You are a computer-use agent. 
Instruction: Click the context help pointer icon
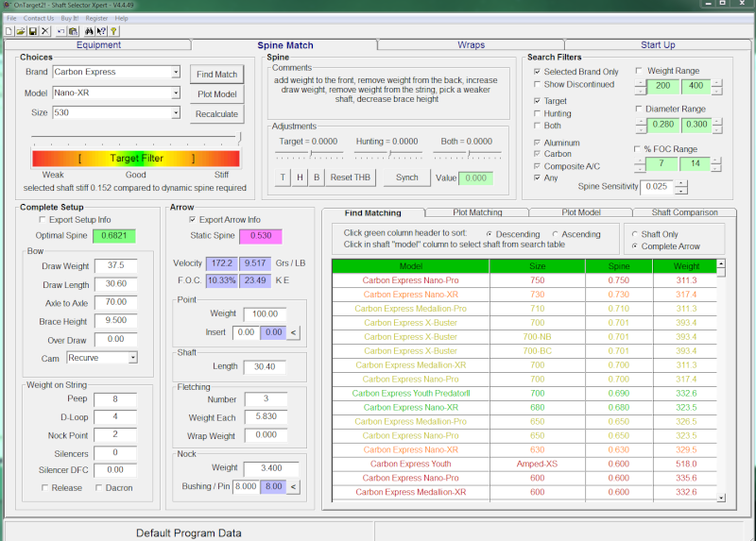[101, 31]
